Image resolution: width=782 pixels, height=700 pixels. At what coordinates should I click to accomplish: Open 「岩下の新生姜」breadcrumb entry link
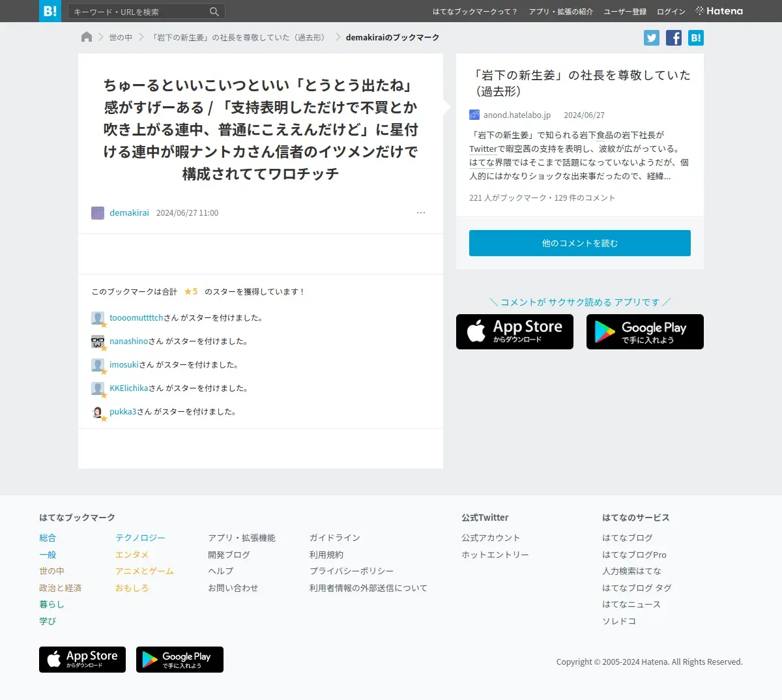(x=238, y=37)
